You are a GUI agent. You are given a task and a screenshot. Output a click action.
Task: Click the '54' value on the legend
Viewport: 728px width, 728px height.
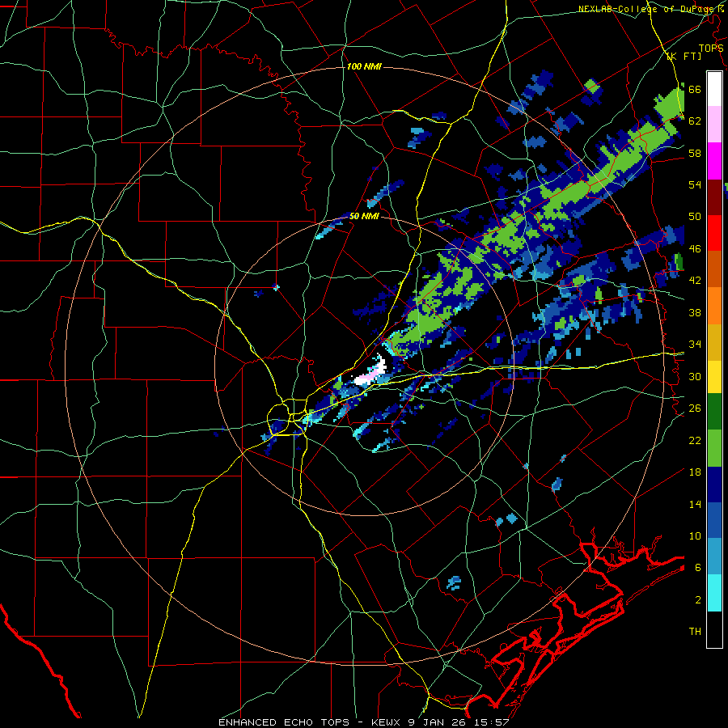(695, 185)
